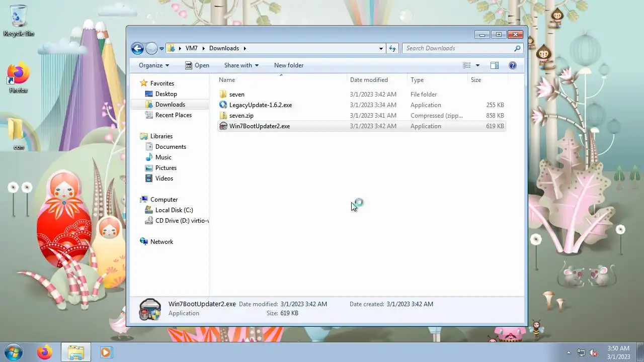The height and width of the screenshot is (362, 644).
Task: Open Recent Places in Favorites
Action: click(x=174, y=115)
